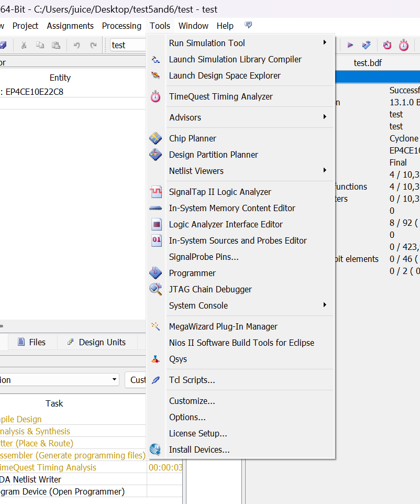Click the Cut scissors toolbar icon
Viewport: 420px width, 504px height.
click(x=24, y=45)
